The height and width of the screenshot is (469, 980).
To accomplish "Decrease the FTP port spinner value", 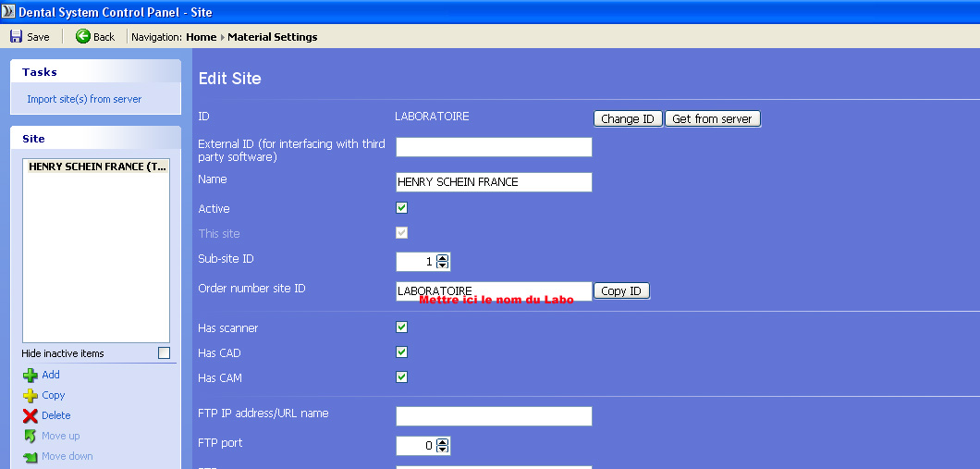I will click(443, 450).
